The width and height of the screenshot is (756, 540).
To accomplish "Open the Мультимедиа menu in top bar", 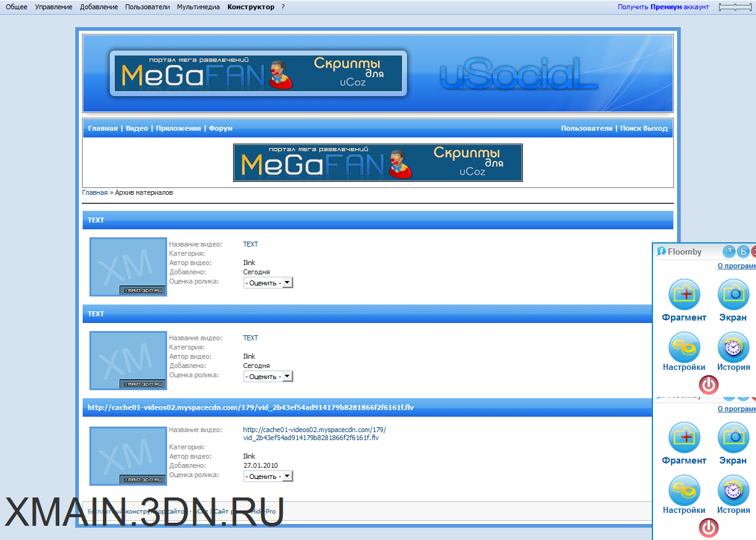I will point(198,7).
